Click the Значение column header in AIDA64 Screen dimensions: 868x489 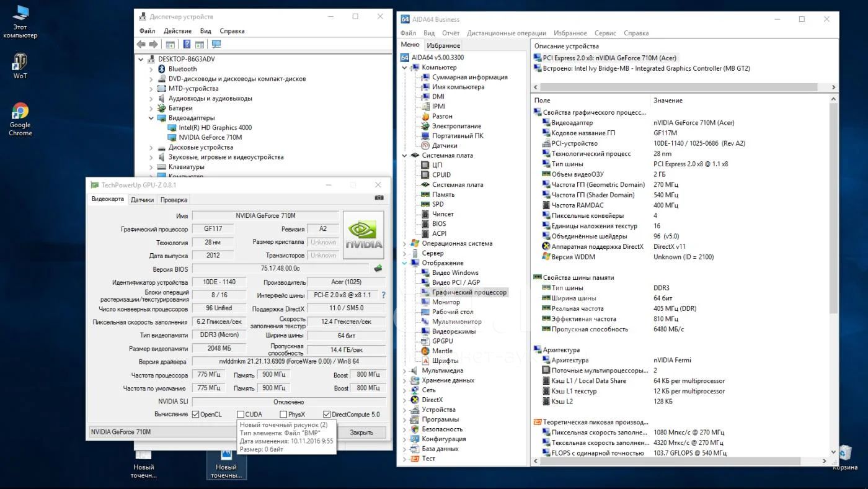(x=740, y=101)
